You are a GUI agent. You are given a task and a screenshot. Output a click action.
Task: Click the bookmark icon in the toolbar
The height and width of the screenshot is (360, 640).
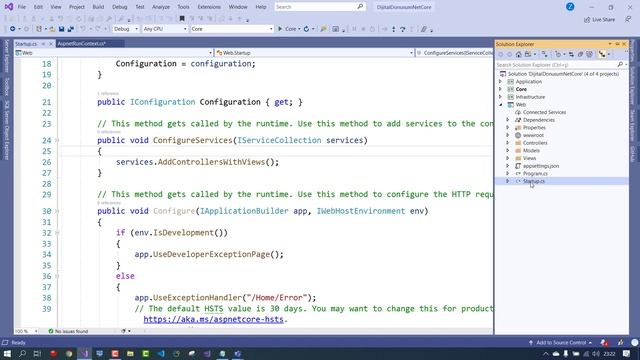[x=182, y=18]
